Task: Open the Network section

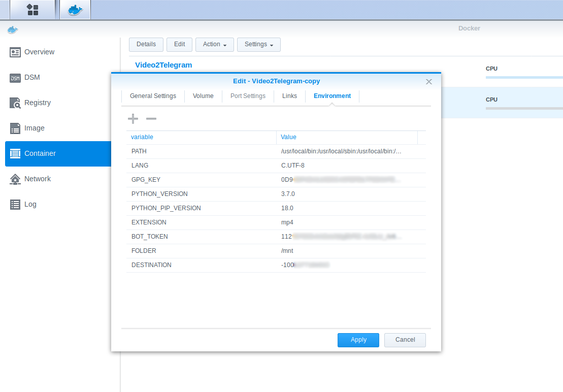Action: pos(38,179)
